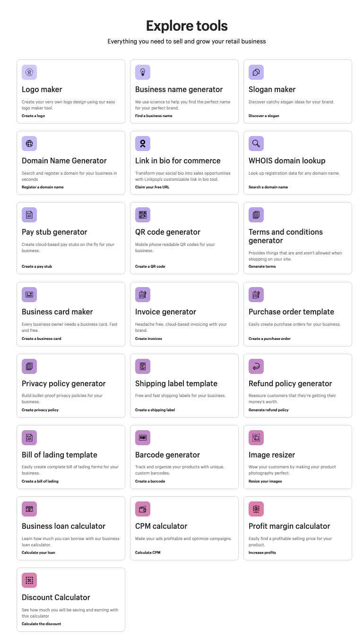Click the globe Domain Name Generator icon
Viewport: 363px width, 644px height.
tap(29, 144)
